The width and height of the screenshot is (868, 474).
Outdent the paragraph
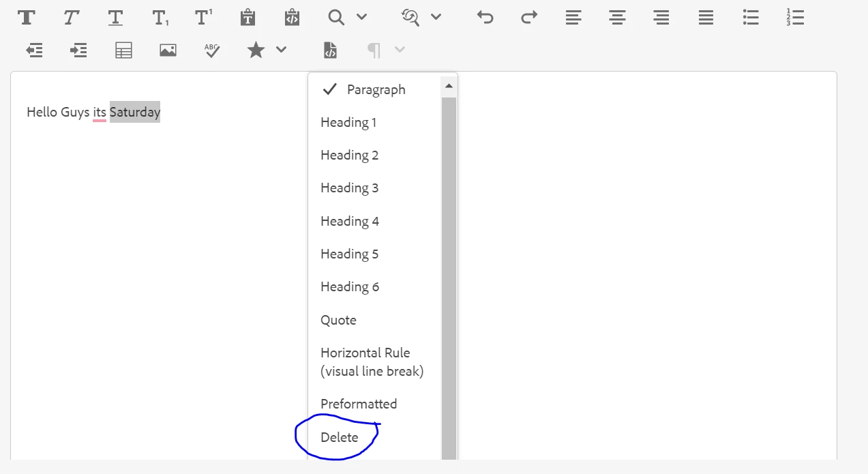coord(34,50)
